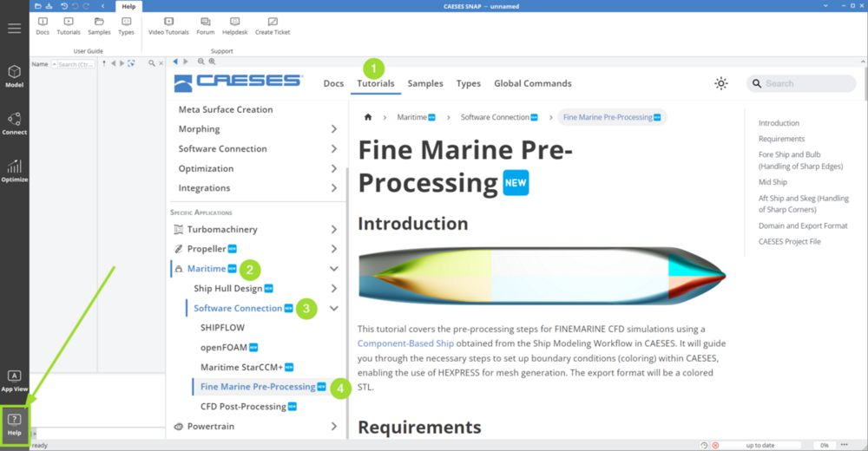Screen dimensions: 868x451
Task: Open the title bar dropdown arrow
Action: [x=825, y=6]
